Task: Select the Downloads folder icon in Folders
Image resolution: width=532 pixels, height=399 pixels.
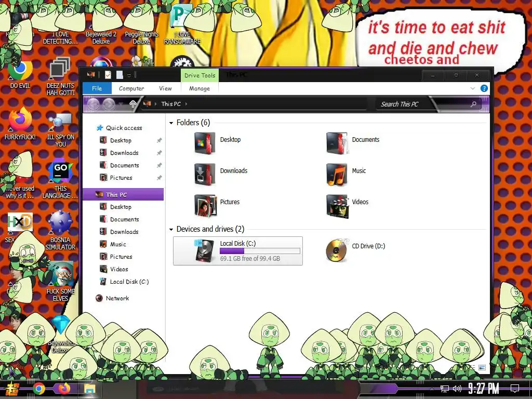Action: click(205, 175)
